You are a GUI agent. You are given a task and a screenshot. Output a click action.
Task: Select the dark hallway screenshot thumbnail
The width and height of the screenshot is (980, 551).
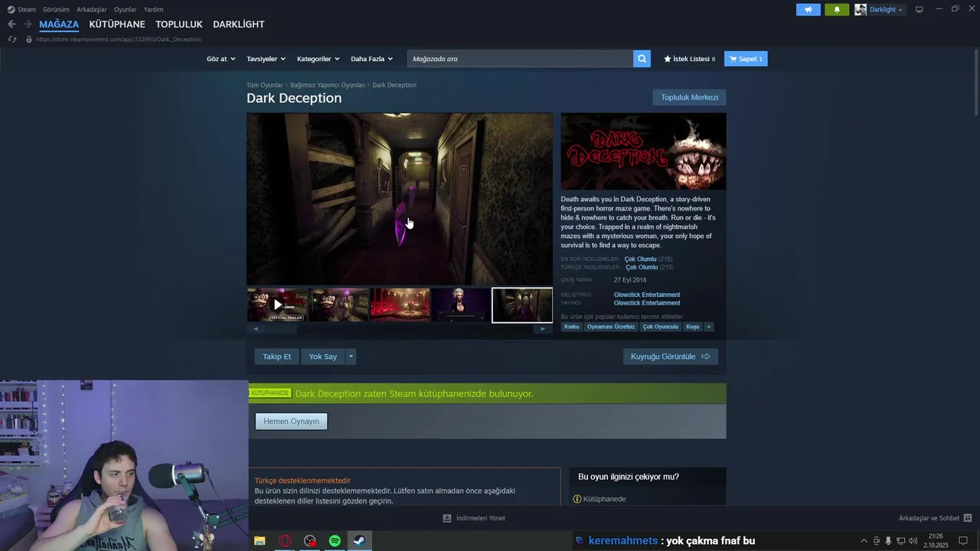pyautogui.click(x=522, y=305)
